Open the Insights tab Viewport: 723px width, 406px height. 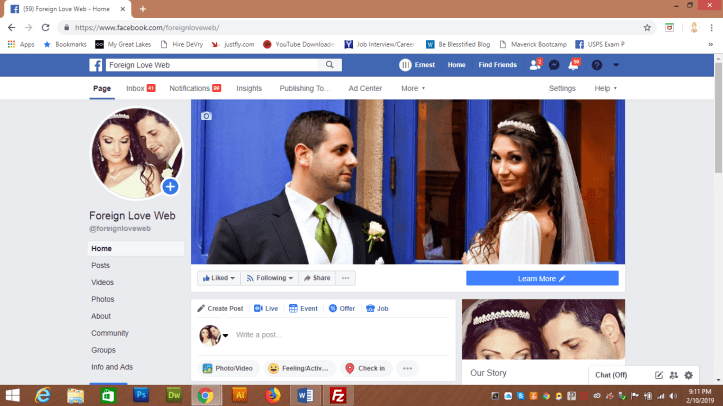click(249, 88)
